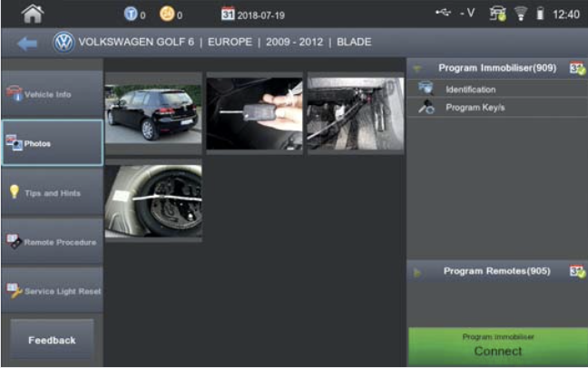
Task: Collapse the Program Immobiliser(909) section
Action: [417, 68]
